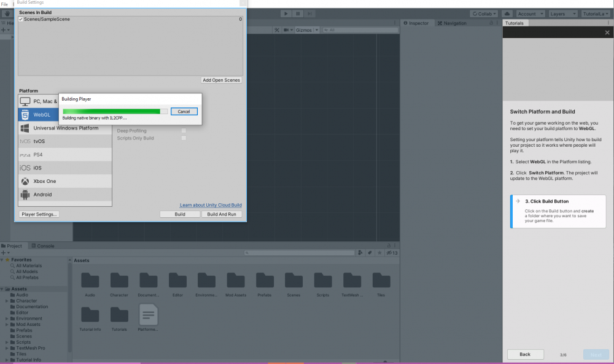Image resolution: width=614 pixels, height=364 pixels.
Task: Click the search by type icon in Project
Action: [x=360, y=253]
